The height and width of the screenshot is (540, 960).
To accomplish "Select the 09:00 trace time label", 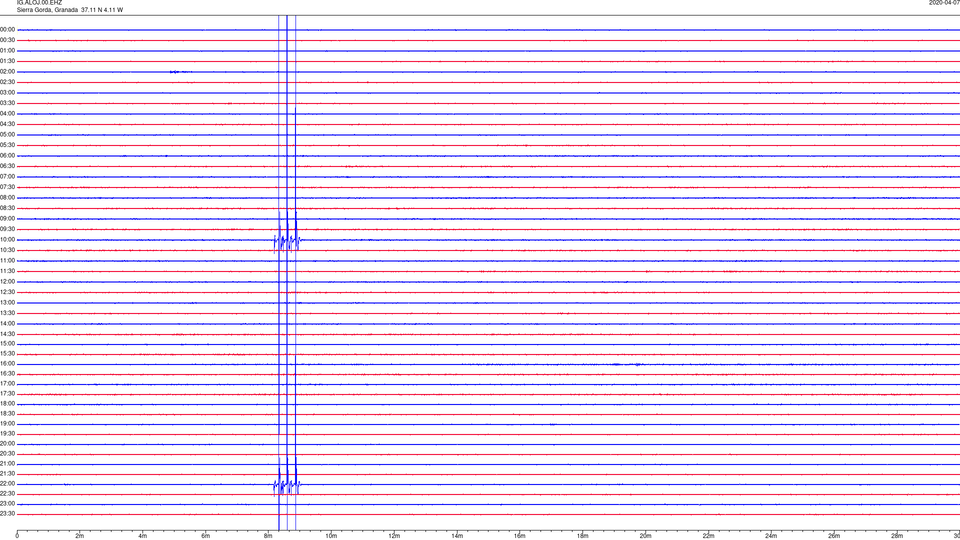I will click(7, 219).
